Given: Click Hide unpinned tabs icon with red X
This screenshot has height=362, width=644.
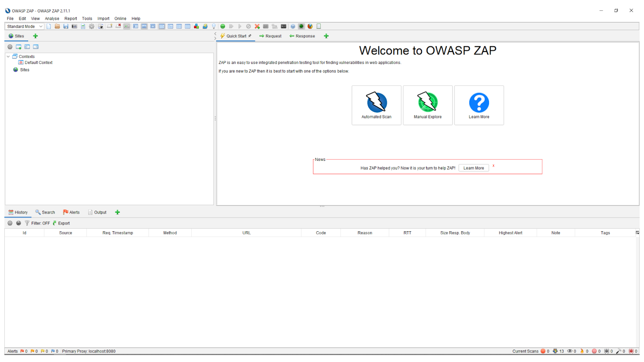Looking at the screenshot, I should click(x=118, y=26).
